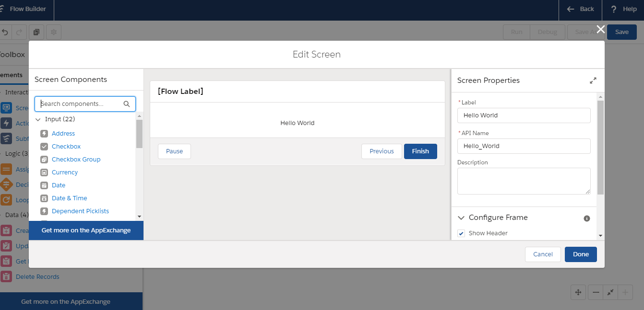Viewport: 644px width, 310px height.
Task: Click the Help question mark icon
Action: (614, 9)
